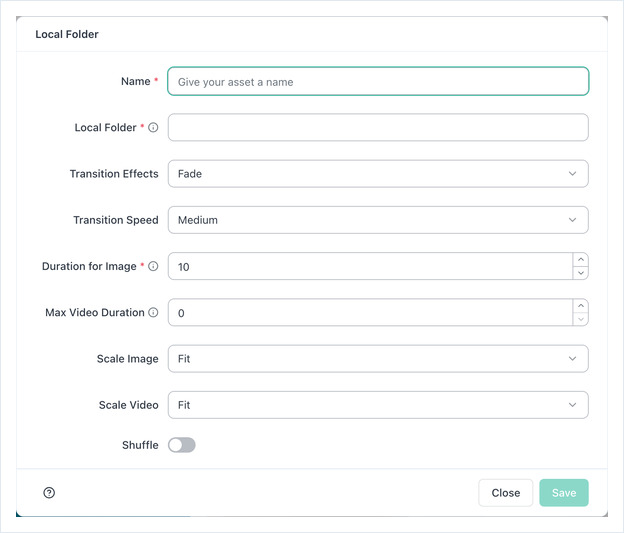
Task: Increase Duration for Image value
Action: pos(581,260)
